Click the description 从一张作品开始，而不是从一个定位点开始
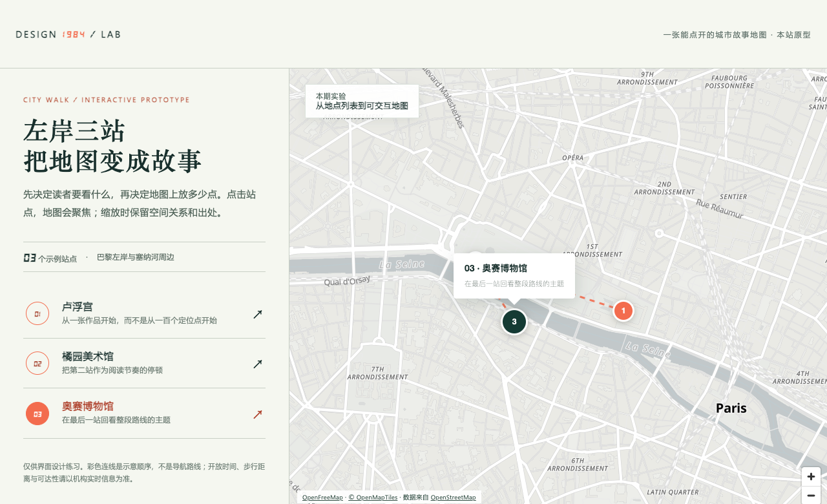 pyautogui.click(x=140, y=320)
